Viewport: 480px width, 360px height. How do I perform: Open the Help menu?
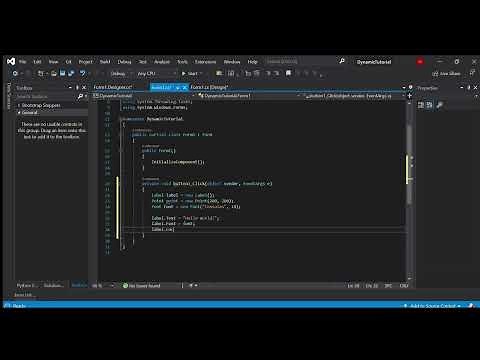252,62
